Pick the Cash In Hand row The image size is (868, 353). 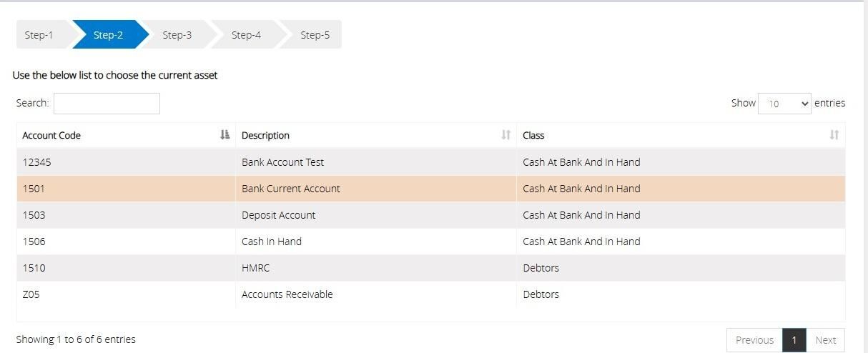[x=430, y=242]
